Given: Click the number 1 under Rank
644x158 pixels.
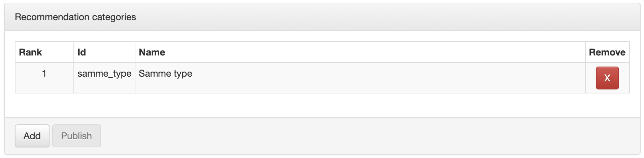Looking at the screenshot, I should 44,74.
